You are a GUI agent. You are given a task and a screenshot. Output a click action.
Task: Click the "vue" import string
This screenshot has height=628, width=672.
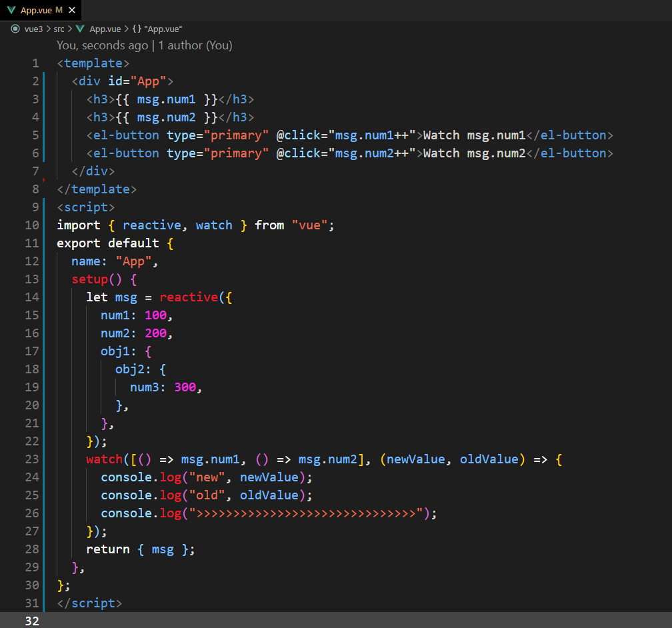click(309, 225)
